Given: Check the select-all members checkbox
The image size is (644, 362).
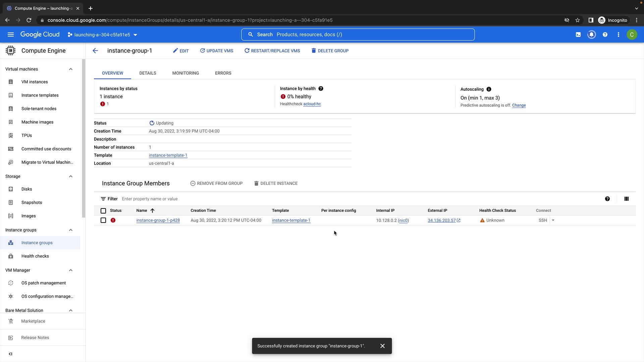Looking at the screenshot, I should coord(103,211).
